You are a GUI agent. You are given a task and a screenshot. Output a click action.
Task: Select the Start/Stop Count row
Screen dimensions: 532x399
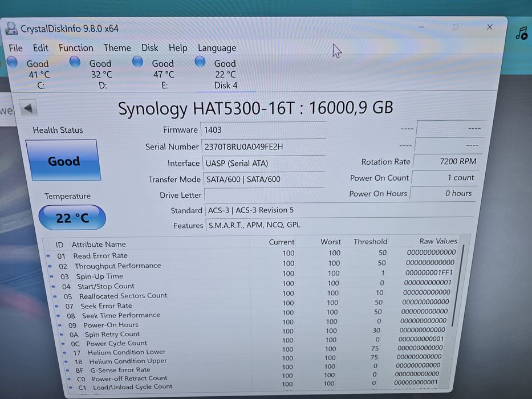point(253,284)
